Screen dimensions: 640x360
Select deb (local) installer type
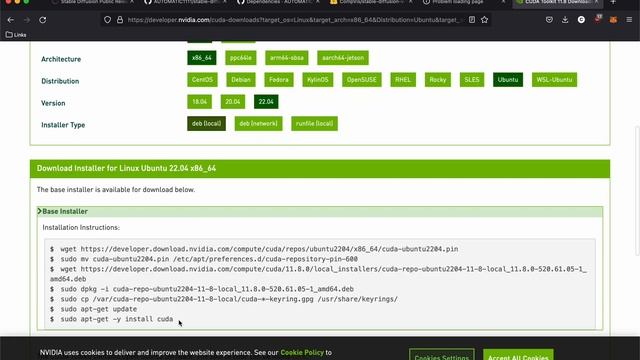pos(207,124)
